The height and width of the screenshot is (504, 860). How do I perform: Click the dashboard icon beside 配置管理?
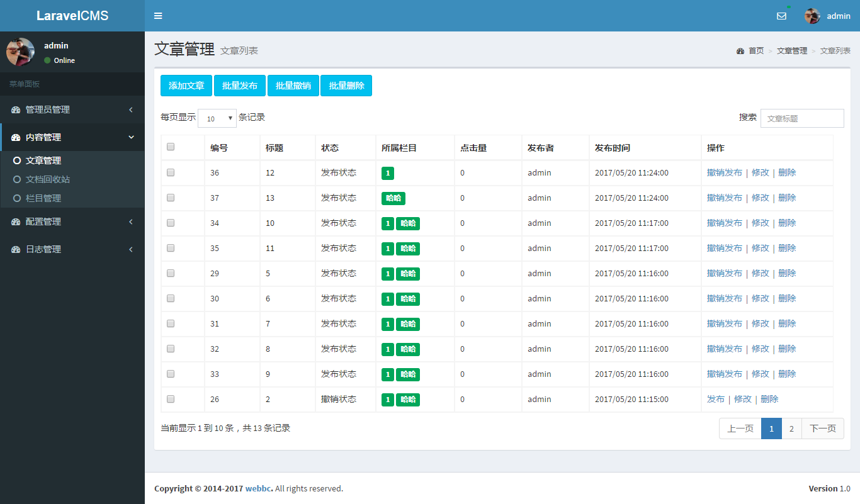(16, 221)
